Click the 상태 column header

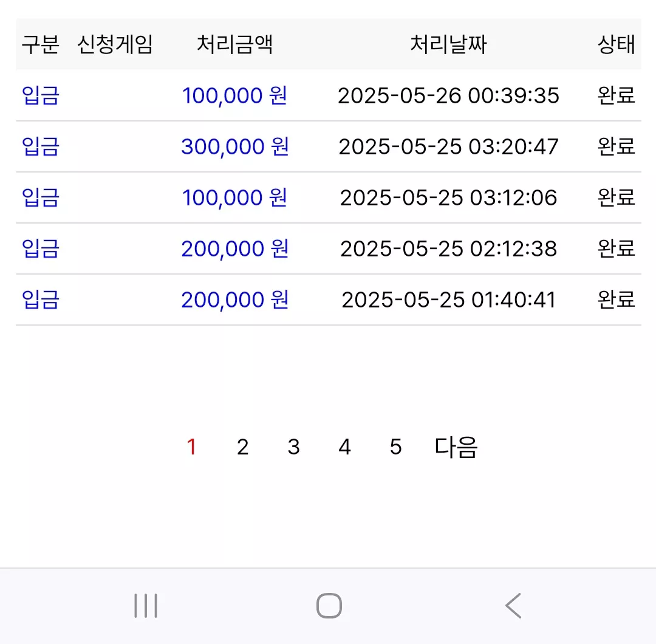[617, 44]
